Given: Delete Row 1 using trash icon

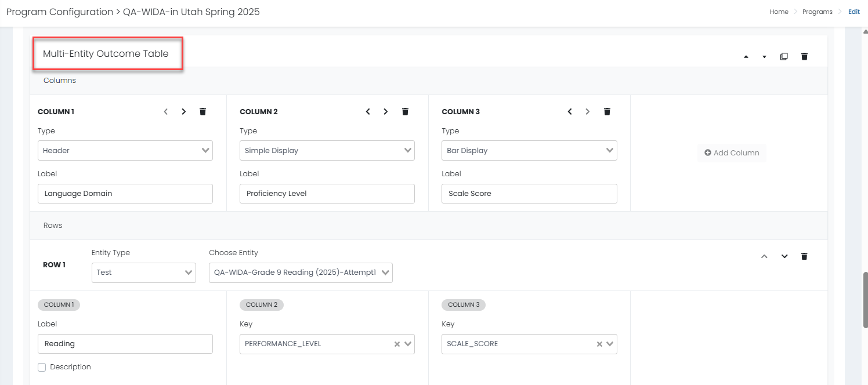Looking at the screenshot, I should click(x=804, y=256).
